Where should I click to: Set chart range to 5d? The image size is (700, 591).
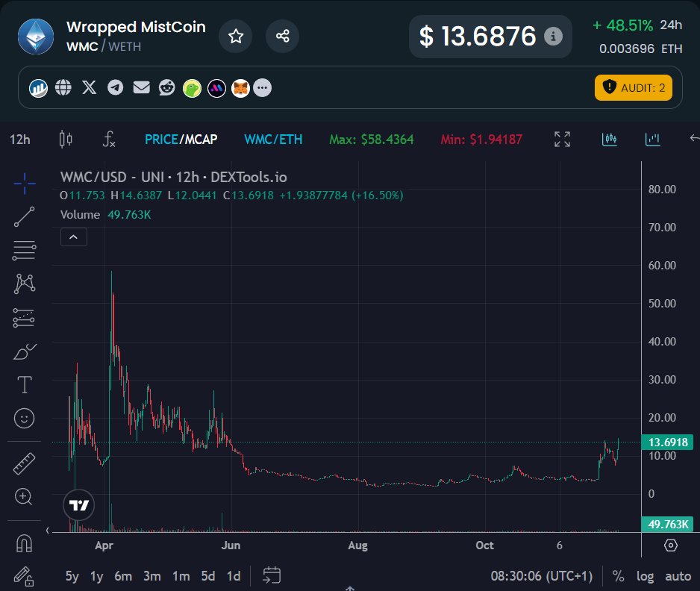click(208, 576)
